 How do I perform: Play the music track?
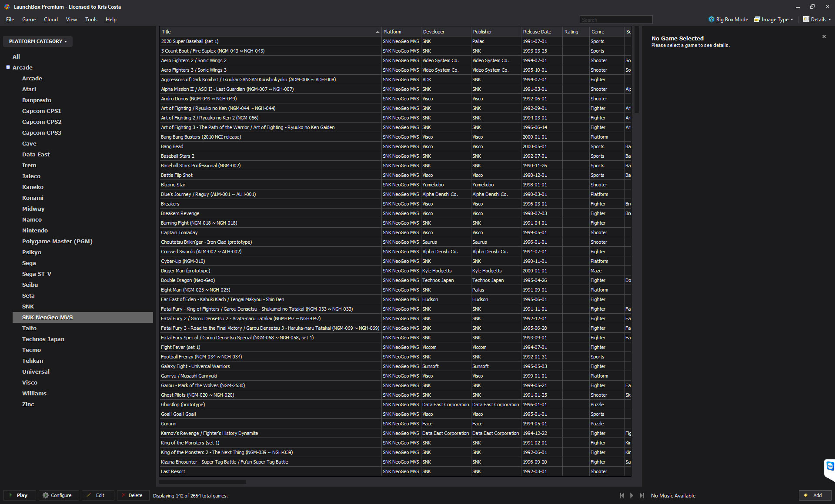click(632, 495)
